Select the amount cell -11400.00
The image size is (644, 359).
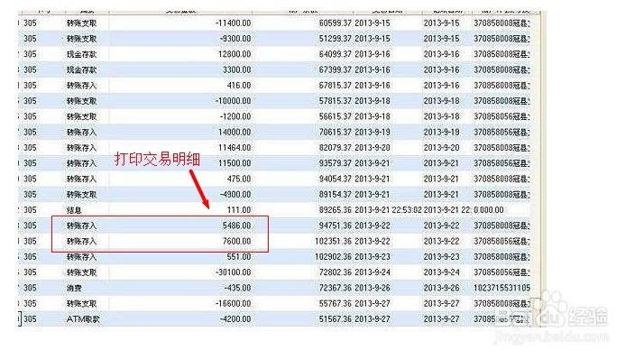[233, 23]
